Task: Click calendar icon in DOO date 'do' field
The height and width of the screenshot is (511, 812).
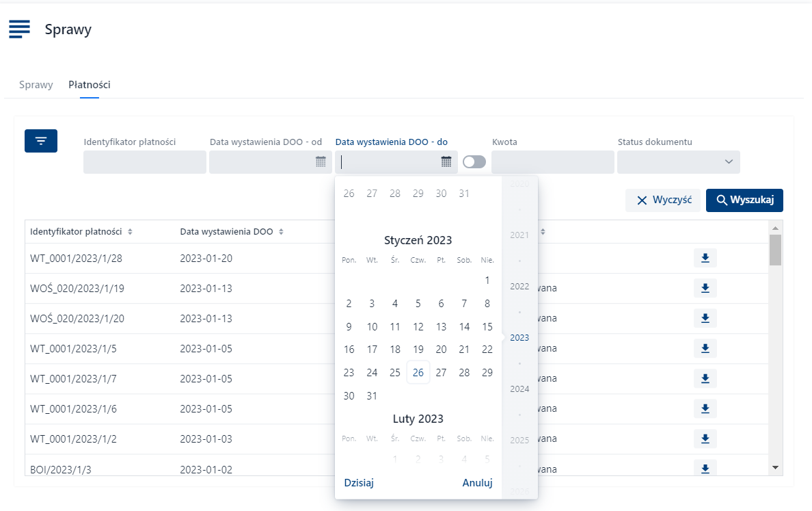Action: (x=446, y=162)
